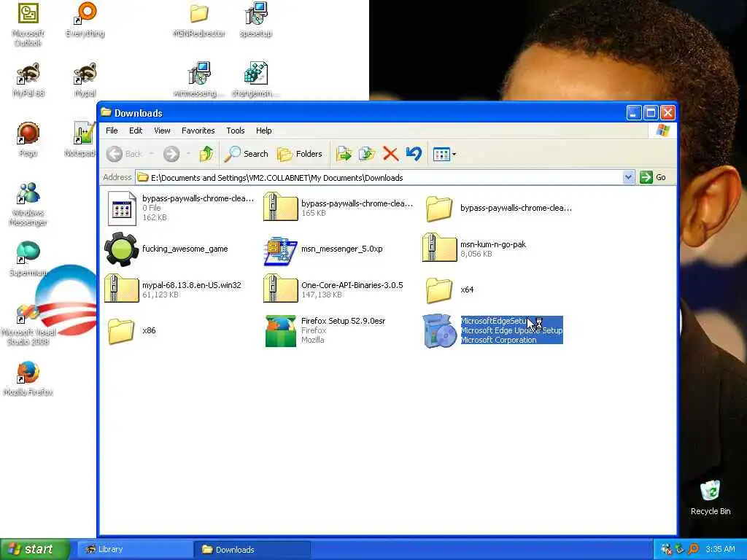Viewport: 747px width, 560px height.
Task: Click the MyPal 68 desktop shortcut
Action: click(x=28, y=74)
